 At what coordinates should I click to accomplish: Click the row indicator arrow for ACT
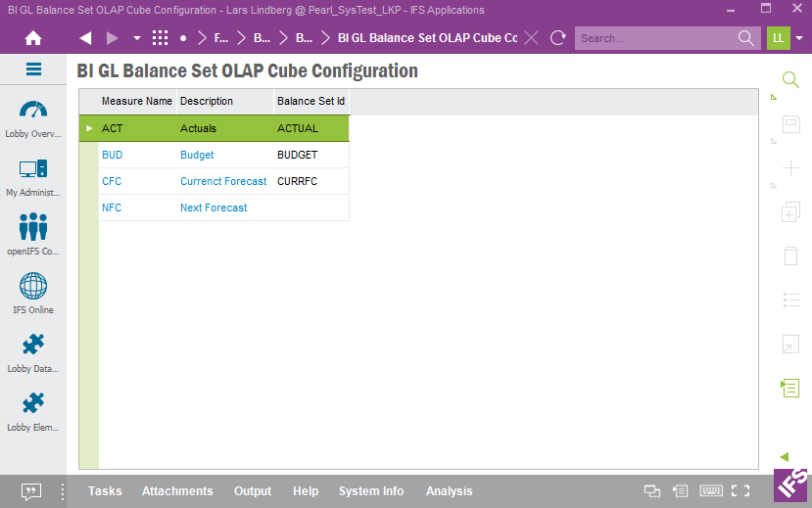89,128
